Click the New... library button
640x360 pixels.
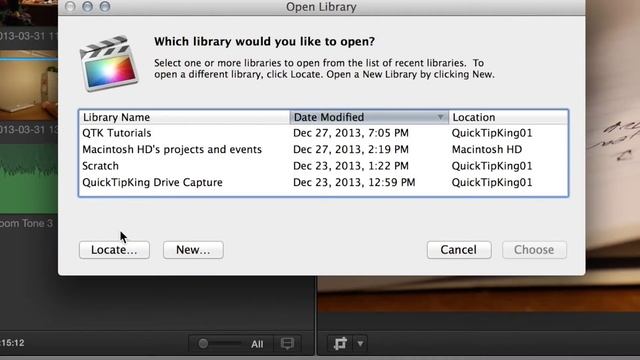[193, 250]
